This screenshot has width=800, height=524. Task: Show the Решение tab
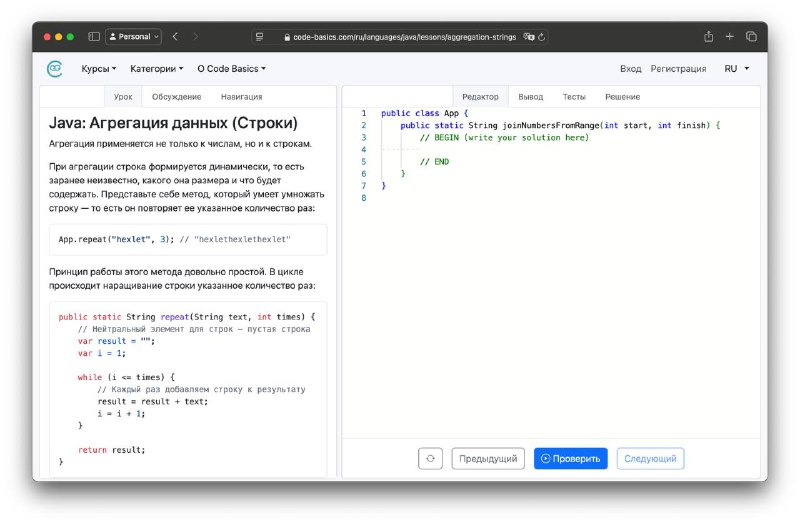click(x=622, y=96)
